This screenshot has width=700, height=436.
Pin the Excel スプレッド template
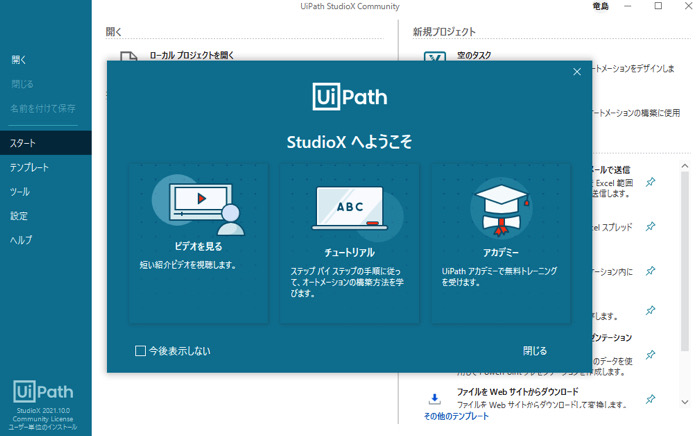650,226
